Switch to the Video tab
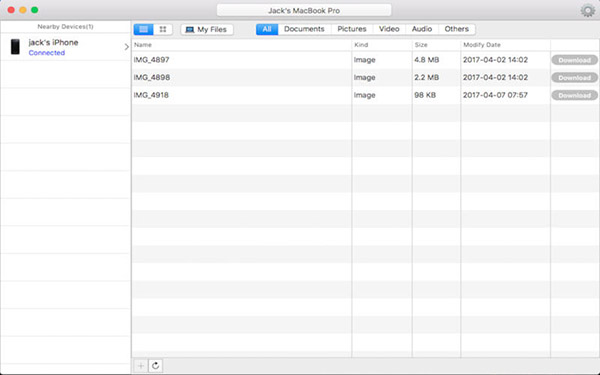Screen dimensions: 600x375 click(389, 29)
